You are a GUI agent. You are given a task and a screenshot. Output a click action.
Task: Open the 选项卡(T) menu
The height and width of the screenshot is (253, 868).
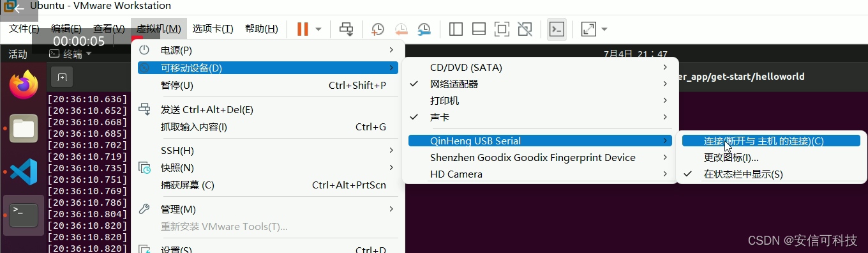[213, 29]
